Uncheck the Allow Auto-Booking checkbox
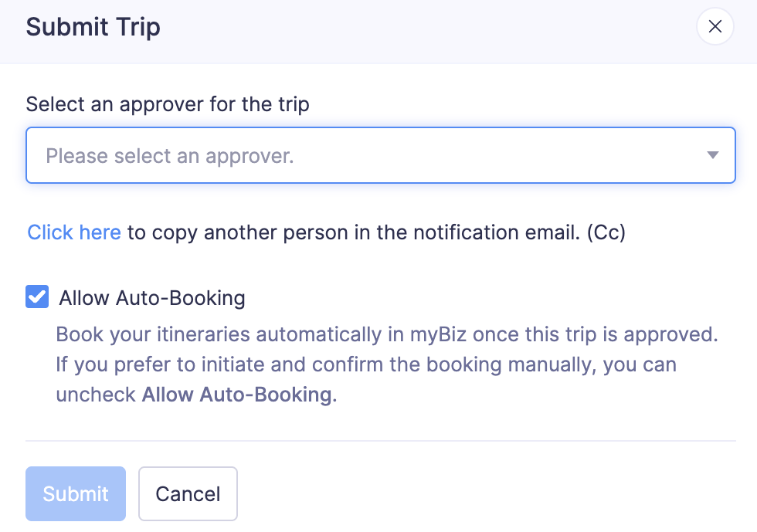 [x=37, y=297]
